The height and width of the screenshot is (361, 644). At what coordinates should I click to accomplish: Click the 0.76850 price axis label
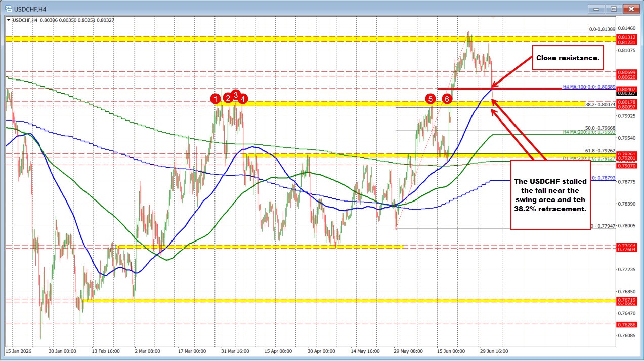pos(626,291)
